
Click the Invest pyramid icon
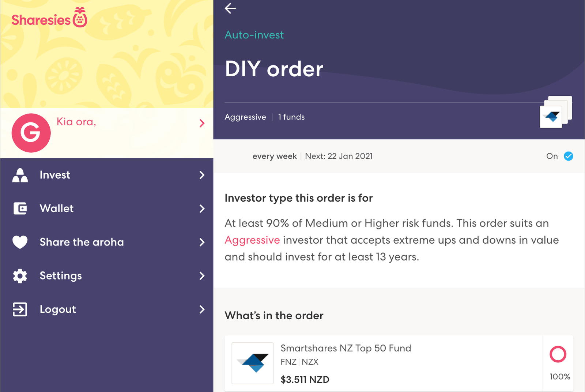point(20,175)
